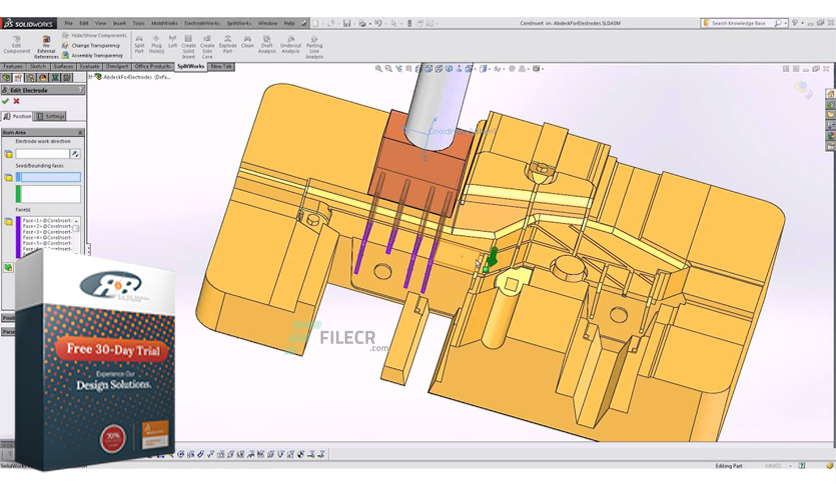
Task: Click the Save icon in top toolbar
Action: coord(347,23)
